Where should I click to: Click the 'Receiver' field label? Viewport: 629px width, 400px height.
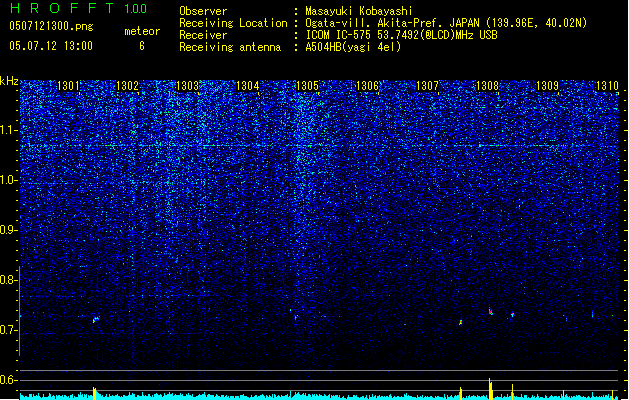pos(203,35)
